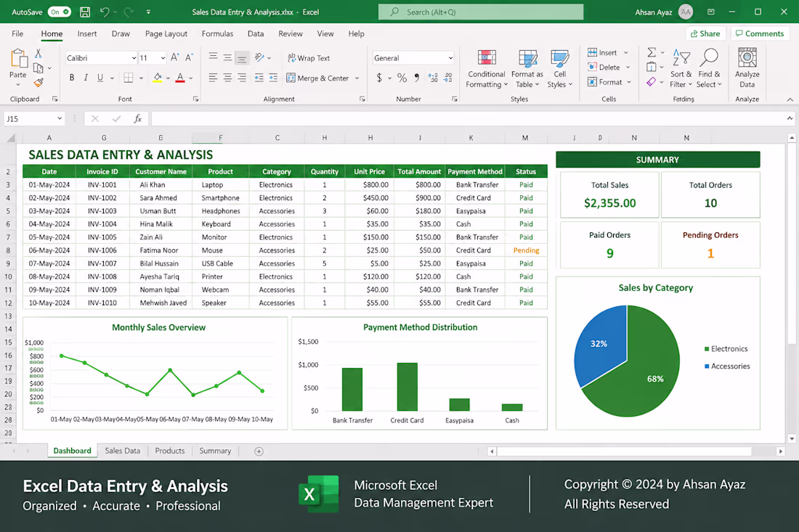Open the Formulas tab
The height and width of the screenshot is (532, 799).
click(218, 33)
